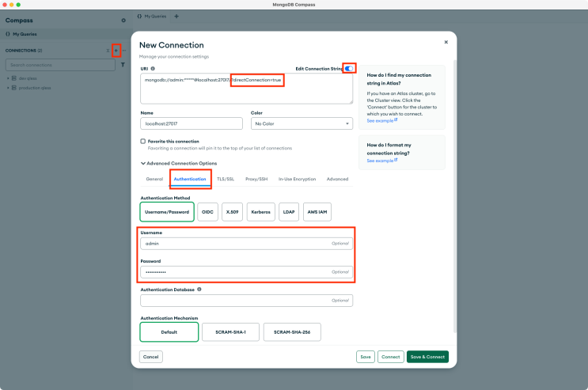Select X.509 authentication method
This screenshot has height=390, width=588.
pyautogui.click(x=232, y=212)
